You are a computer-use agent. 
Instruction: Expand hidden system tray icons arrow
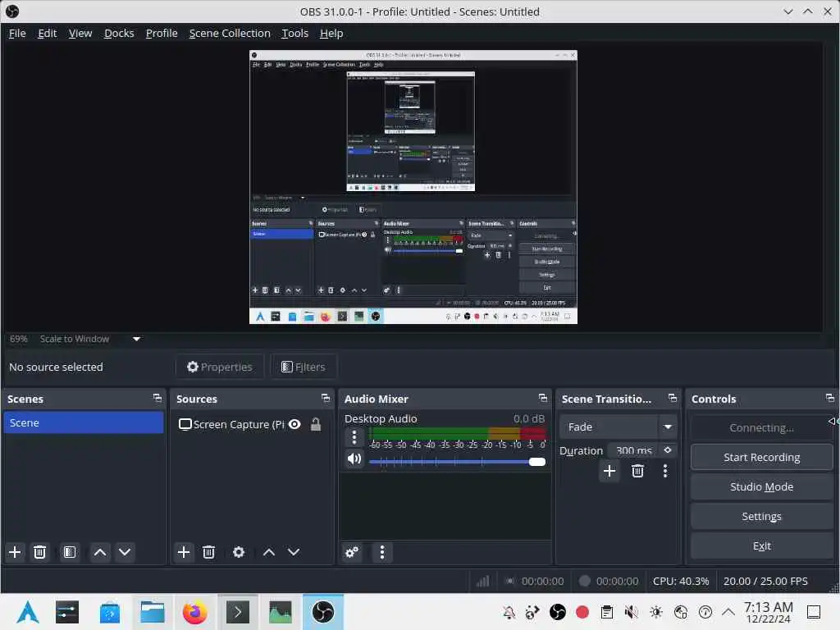pyautogui.click(x=728, y=612)
